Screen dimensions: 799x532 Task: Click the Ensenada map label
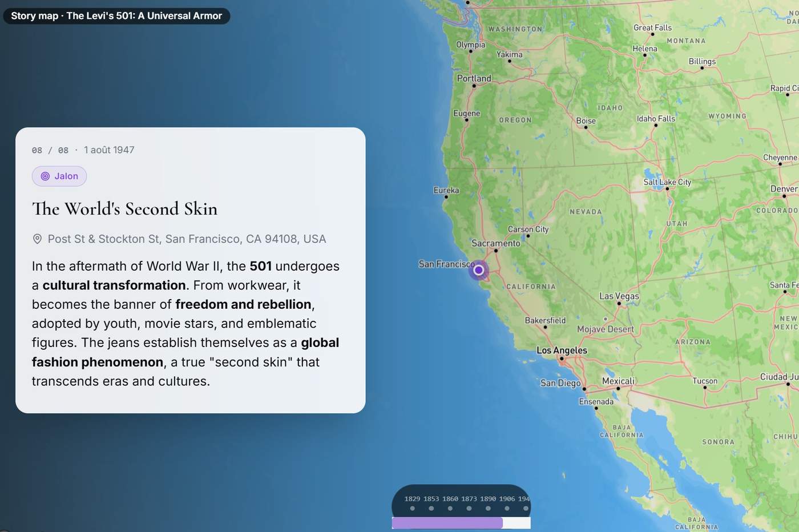[596, 401]
